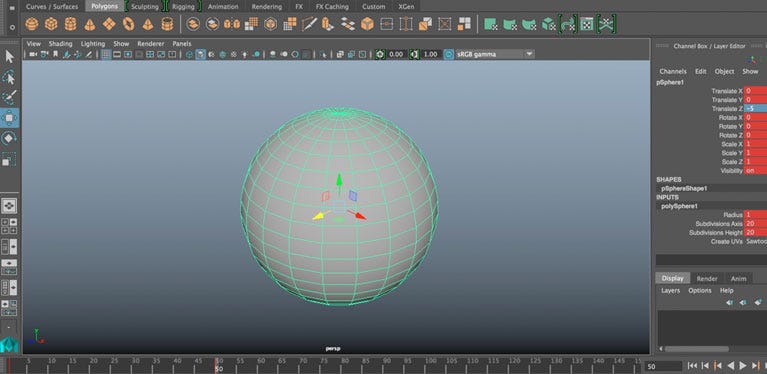Open the shelf tab menu icon at top-left
This screenshot has width=767, height=374.
coord(12,7)
